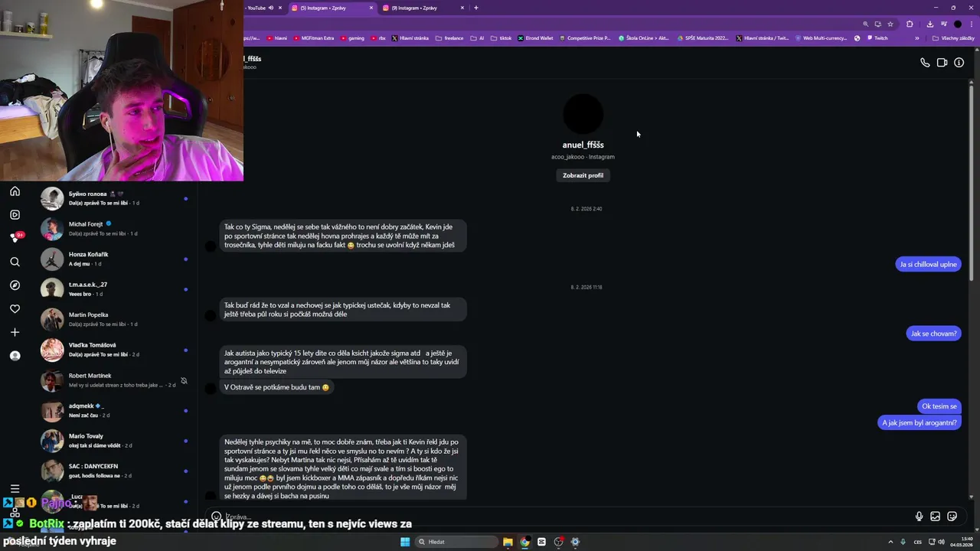
Task: Open File Explorer from taskbar
Action: 508,542
